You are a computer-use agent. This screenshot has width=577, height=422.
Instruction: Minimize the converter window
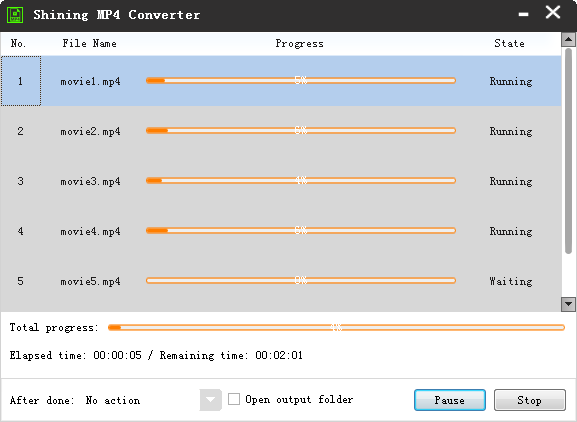523,15
